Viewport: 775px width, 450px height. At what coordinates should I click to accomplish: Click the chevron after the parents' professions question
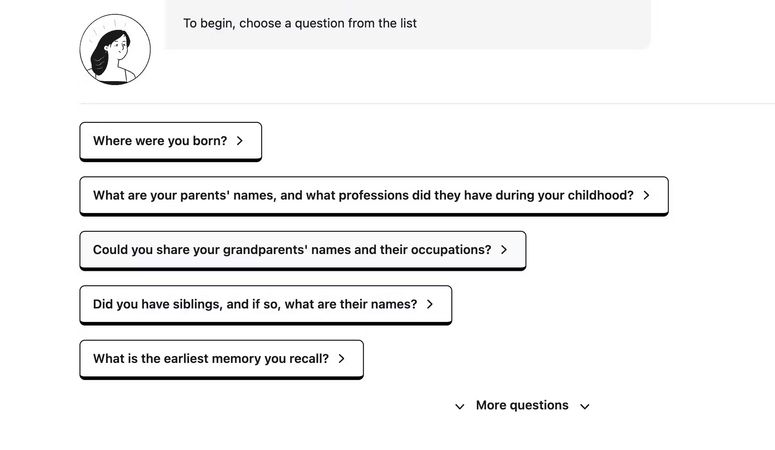646,195
